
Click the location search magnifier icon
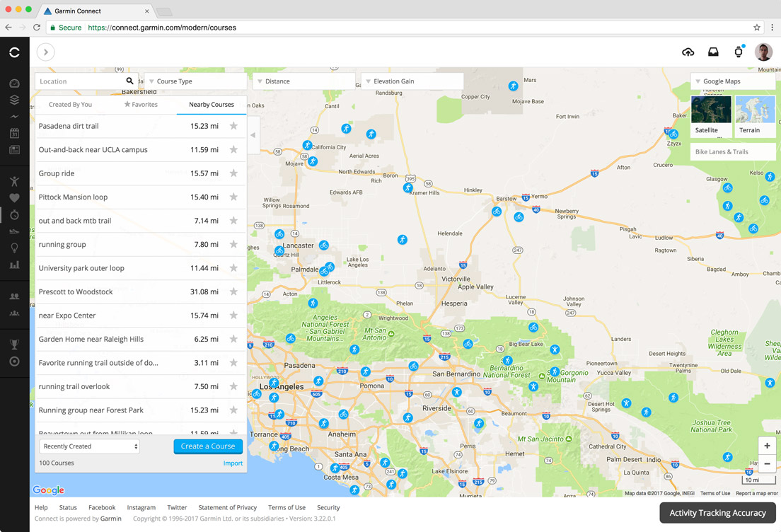coord(129,81)
